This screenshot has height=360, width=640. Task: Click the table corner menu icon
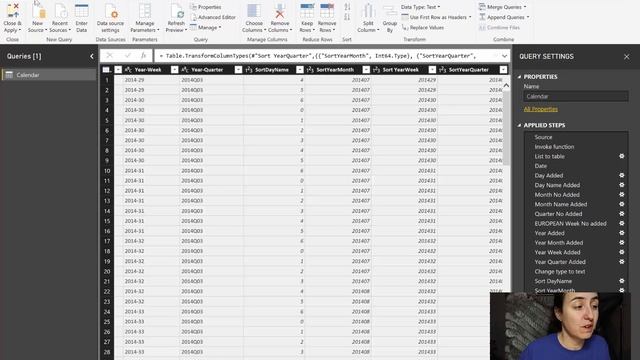tap(107, 70)
